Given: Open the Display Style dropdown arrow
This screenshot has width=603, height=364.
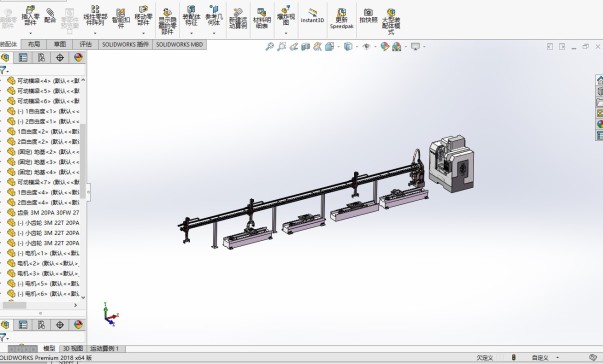Looking at the screenshot, I should [357, 47].
